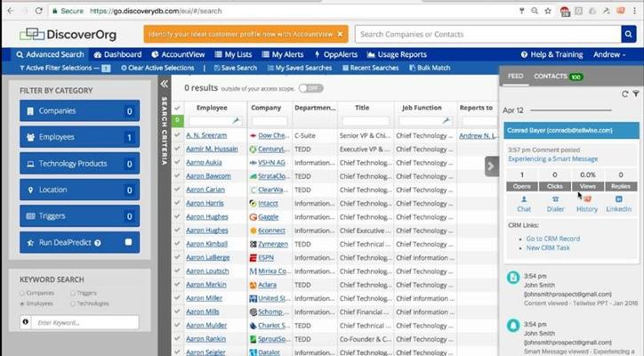Image resolution: width=644 pixels, height=356 pixels.
Task: Click the first John Smith feed avatar
Action: click(513, 277)
